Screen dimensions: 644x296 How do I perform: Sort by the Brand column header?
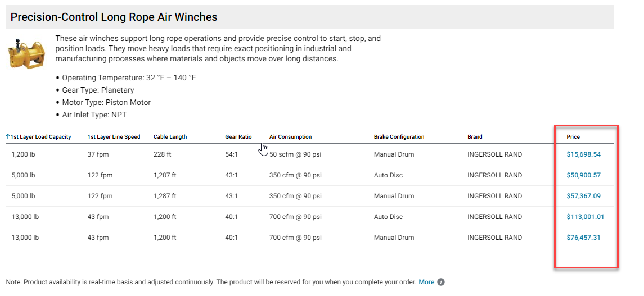click(475, 137)
